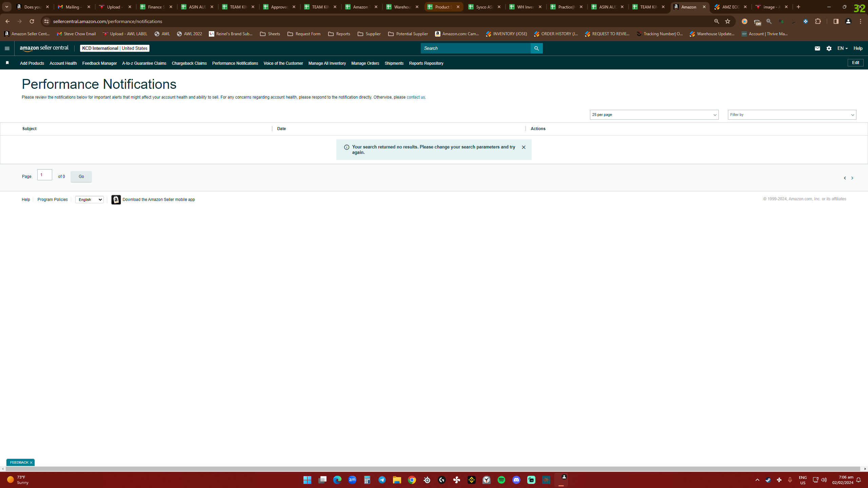Open Account Health in the navigation bar

pyautogui.click(x=63, y=63)
